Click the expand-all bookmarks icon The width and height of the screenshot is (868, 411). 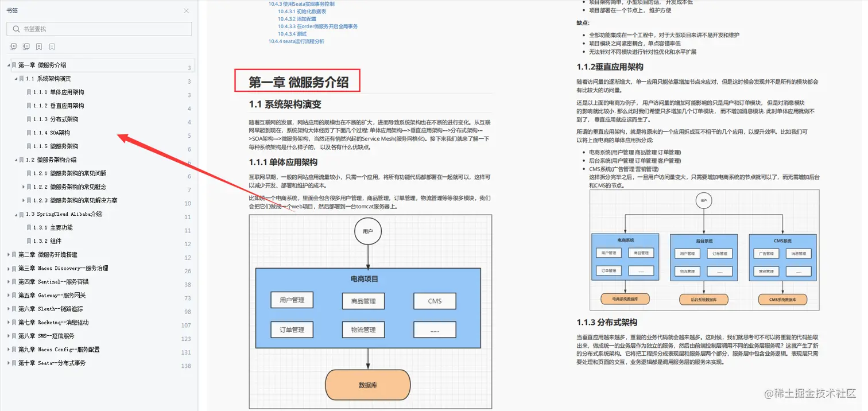(13, 46)
